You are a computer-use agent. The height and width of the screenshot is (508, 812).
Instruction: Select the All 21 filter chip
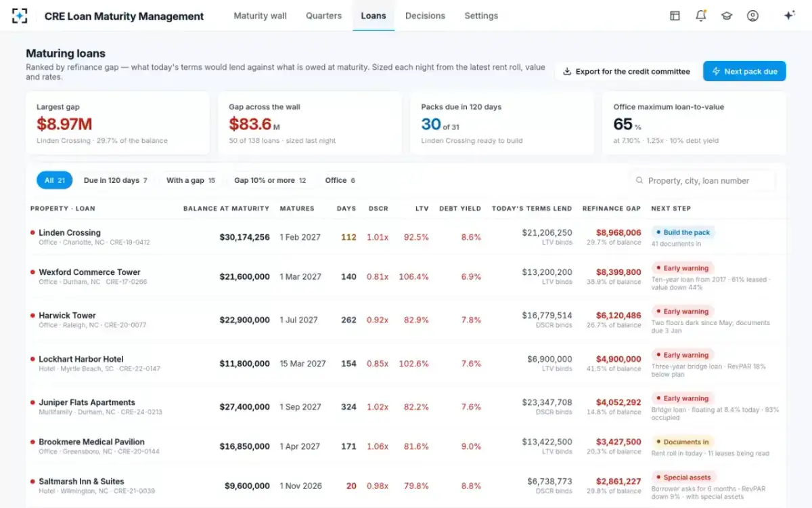pyautogui.click(x=54, y=180)
